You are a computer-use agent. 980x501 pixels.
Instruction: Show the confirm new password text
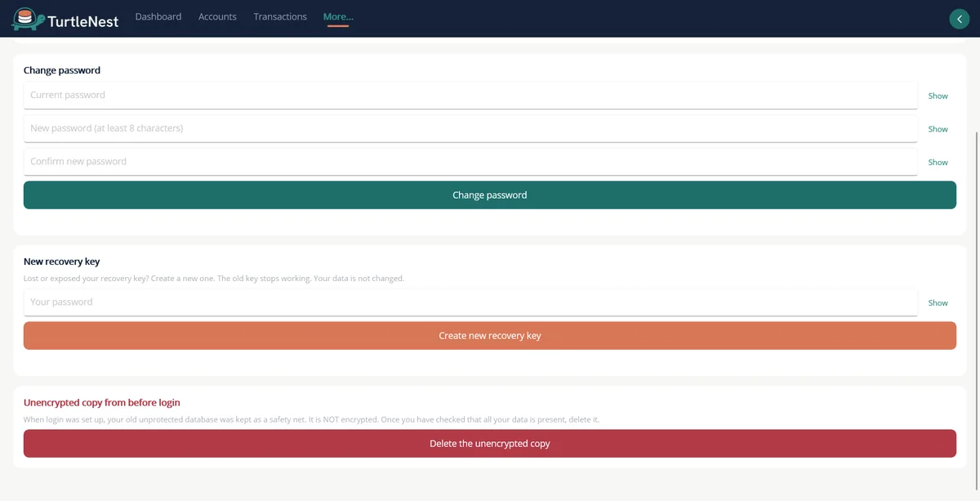(x=938, y=163)
